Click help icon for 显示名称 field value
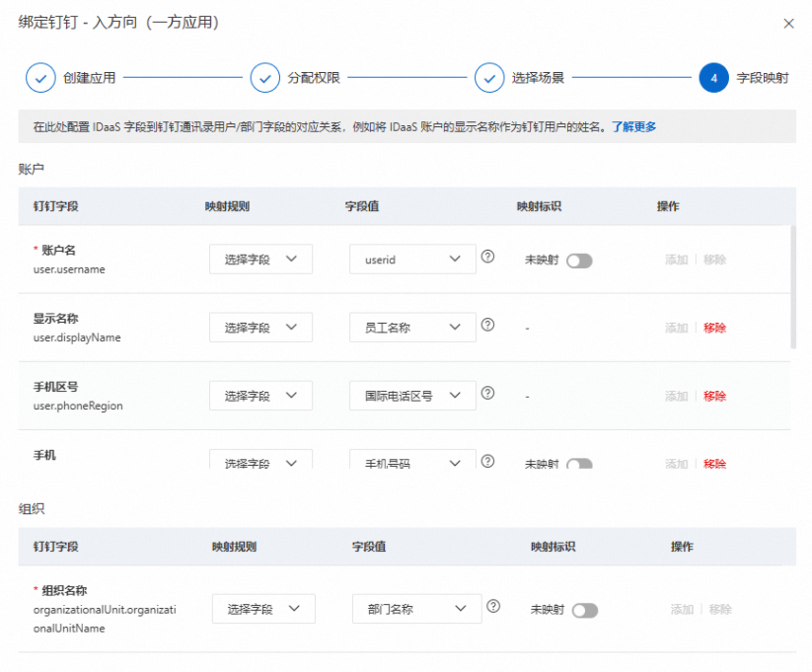 click(x=487, y=325)
